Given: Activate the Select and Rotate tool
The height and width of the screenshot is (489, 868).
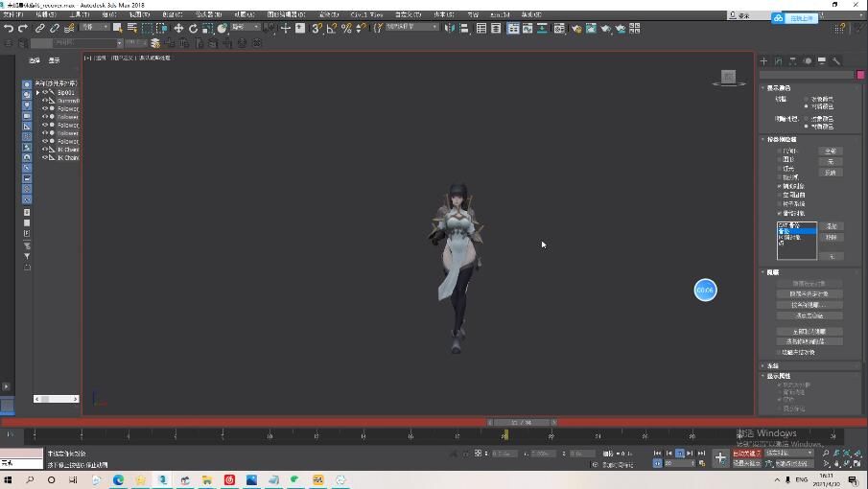Looking at the screenshot, I should [193, 28].
